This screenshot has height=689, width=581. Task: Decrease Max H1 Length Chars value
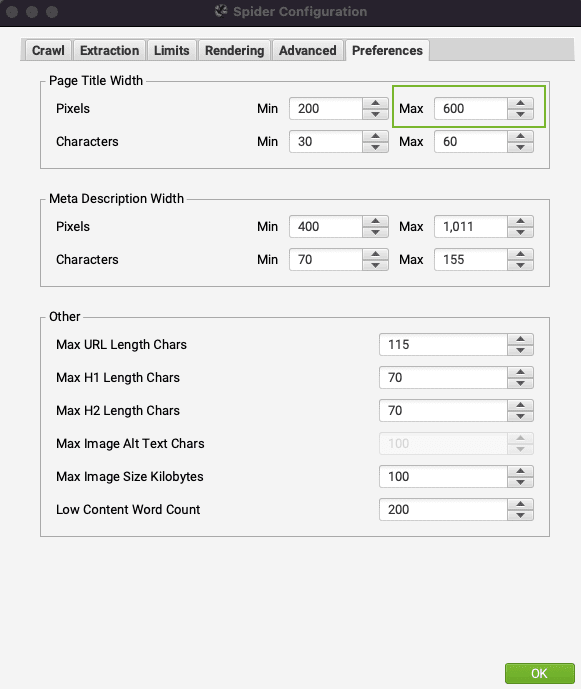point(520,383)
